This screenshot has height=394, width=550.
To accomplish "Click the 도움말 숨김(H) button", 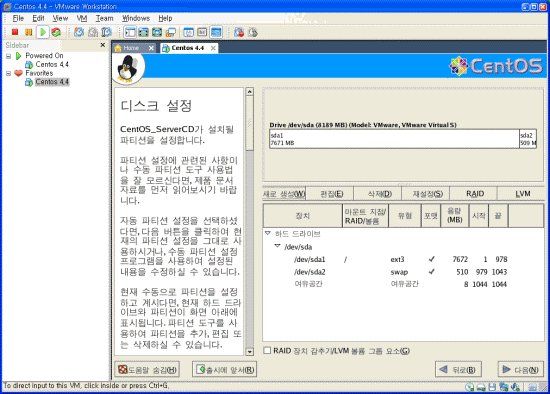I will [x=147, y=369].
